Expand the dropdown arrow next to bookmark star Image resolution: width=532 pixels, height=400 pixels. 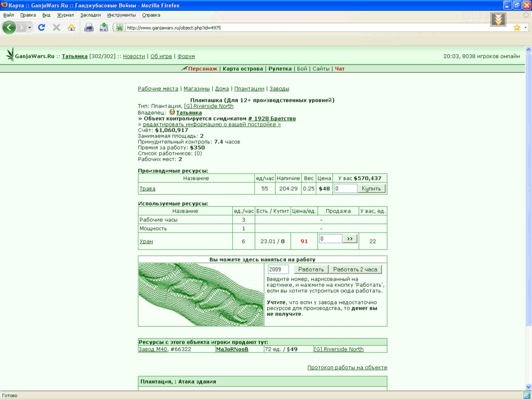[x=525, y=27]
